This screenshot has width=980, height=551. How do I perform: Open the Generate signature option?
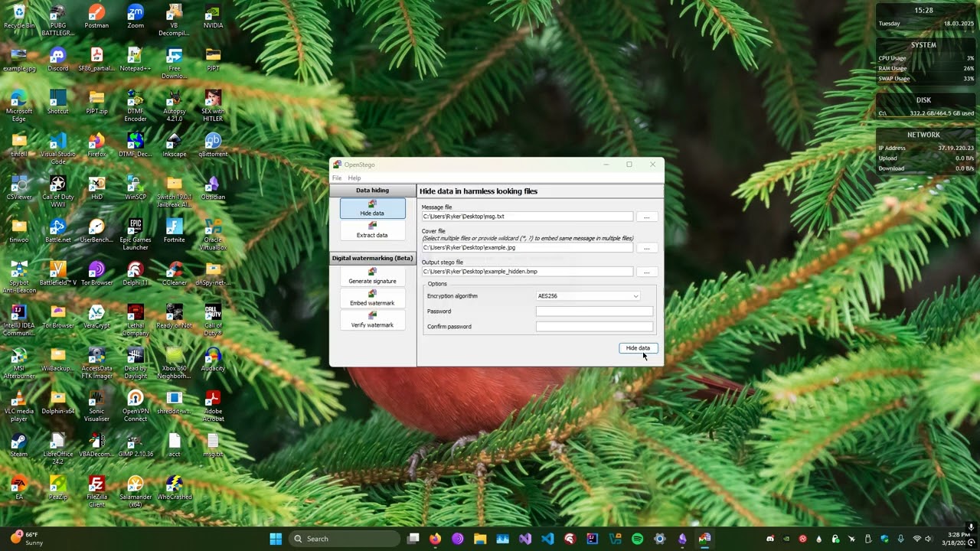point(372,276)
